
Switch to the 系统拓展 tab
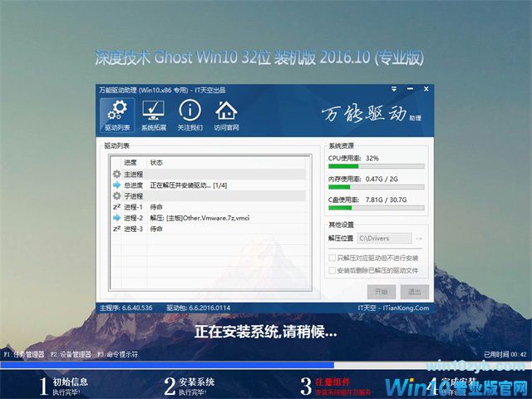[x=153, y=116]
